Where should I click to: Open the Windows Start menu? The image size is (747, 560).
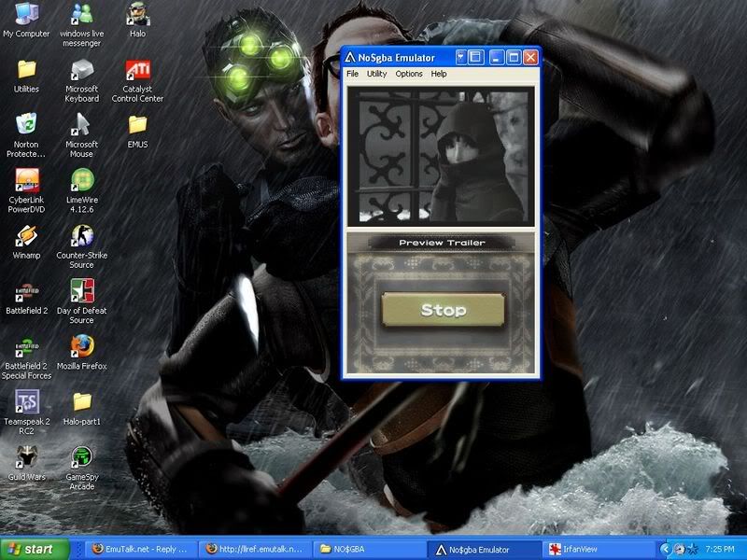point(35,549)
